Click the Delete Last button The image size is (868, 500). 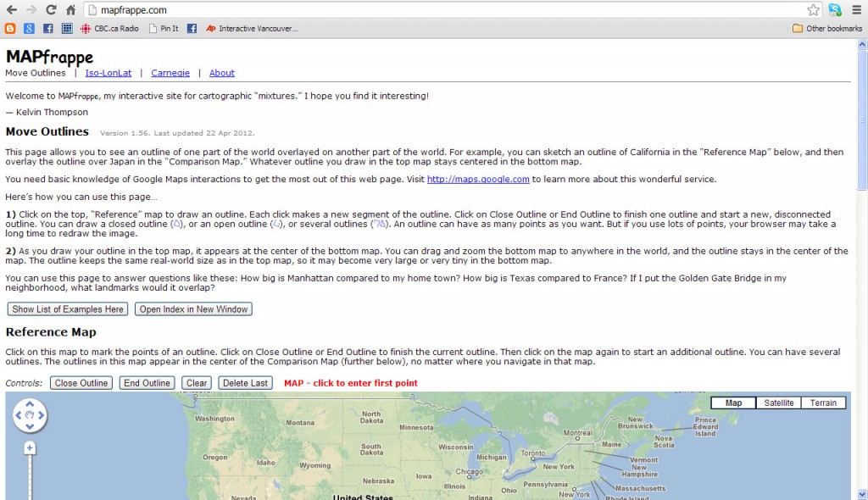(245, 383)
